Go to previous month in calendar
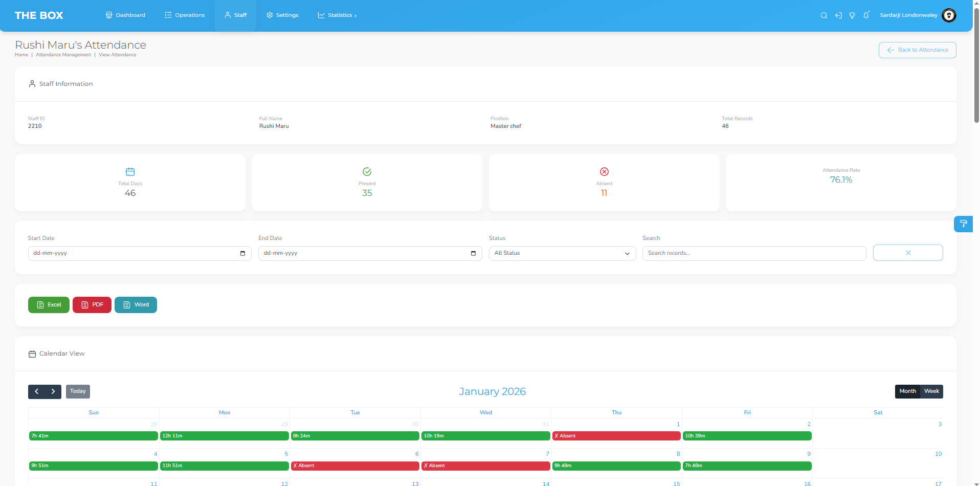 tap(36, 392)
